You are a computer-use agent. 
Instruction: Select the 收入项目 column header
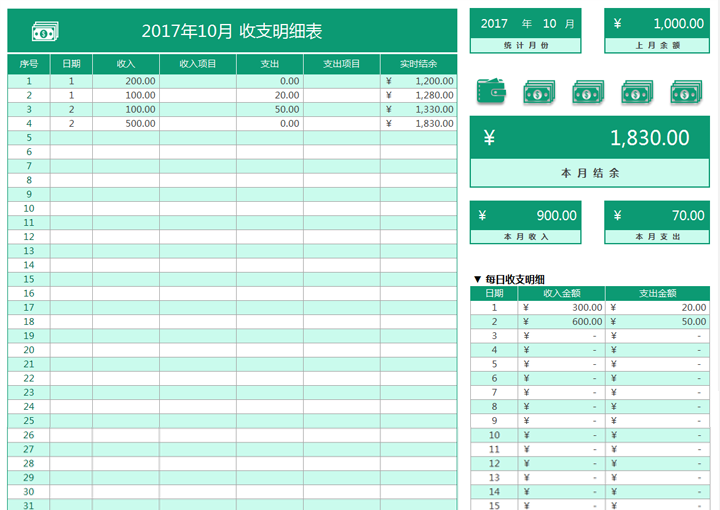point(198,64)
